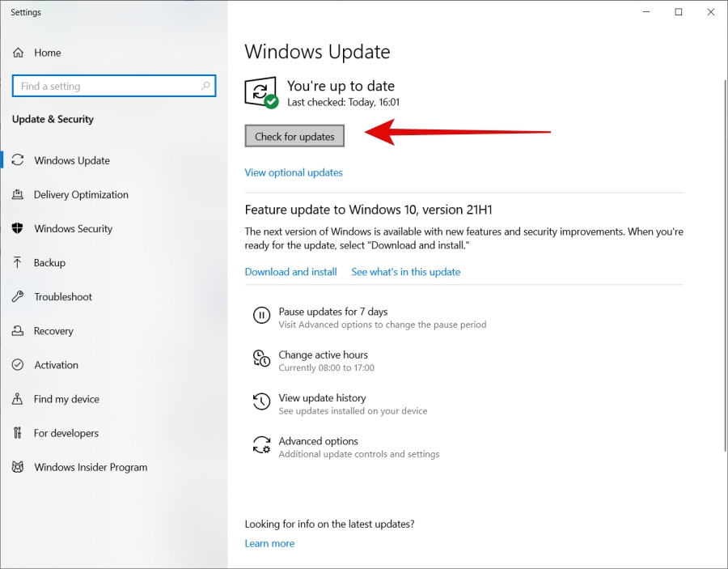Screen dimensions: 728x569
Task: Click the Learn more link
Action: click(x=269, y=543)
